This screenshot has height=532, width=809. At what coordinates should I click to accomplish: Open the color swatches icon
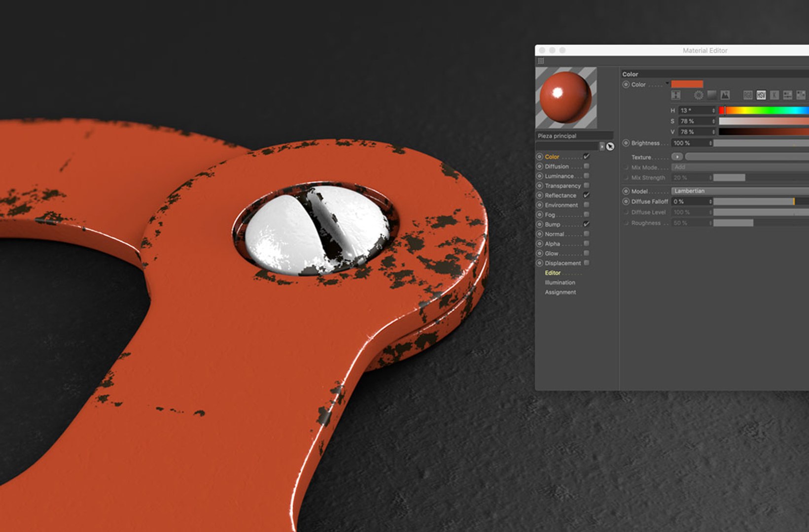click(x=801, y=95)
